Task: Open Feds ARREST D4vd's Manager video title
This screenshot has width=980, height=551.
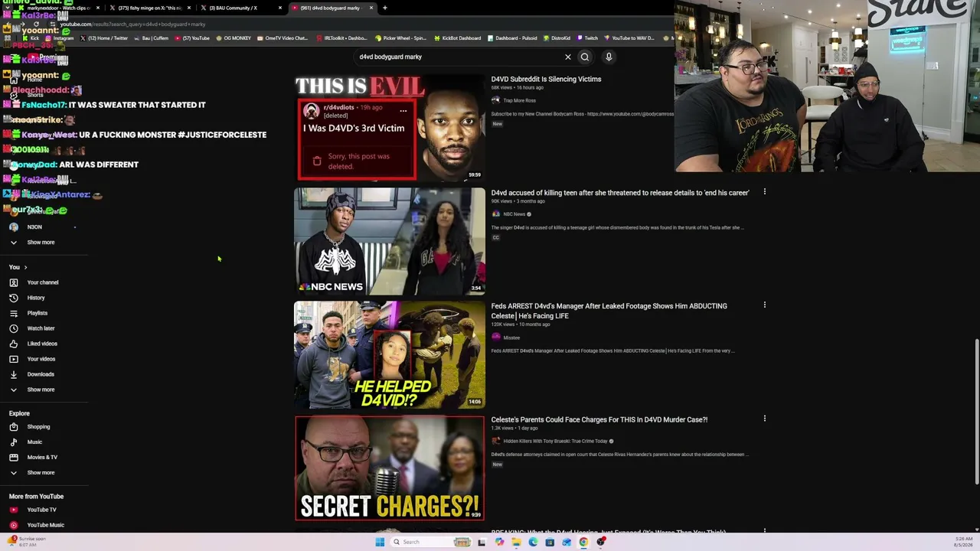Action: point(609,311)
